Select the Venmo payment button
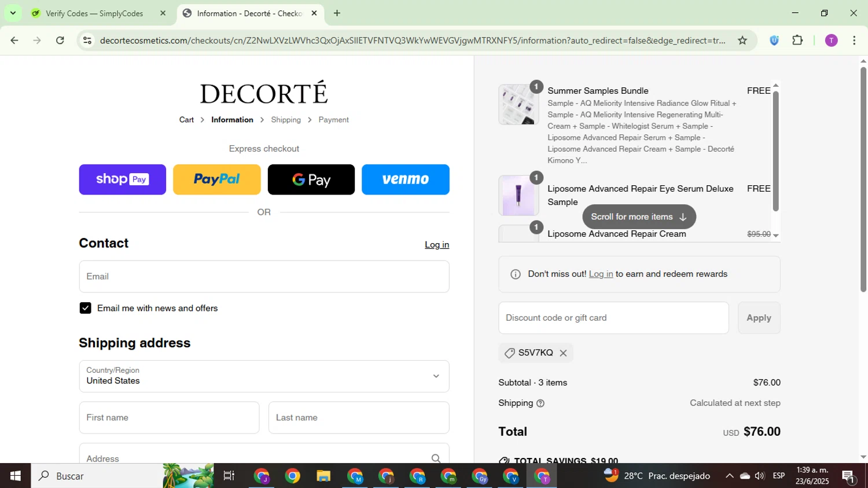The height and width of the screenshot is (488, 868). pos(406,179)
